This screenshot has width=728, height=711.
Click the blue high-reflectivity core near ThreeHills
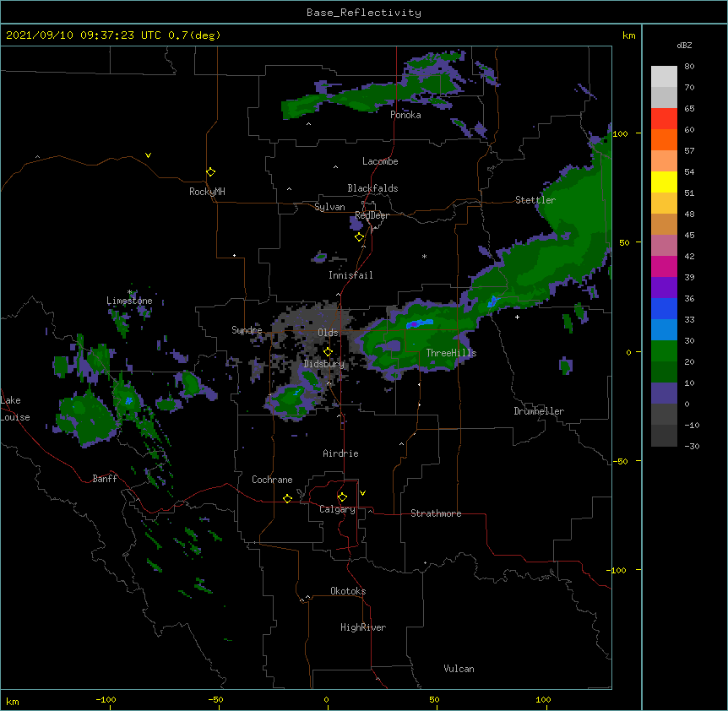(x=420, y=323)
